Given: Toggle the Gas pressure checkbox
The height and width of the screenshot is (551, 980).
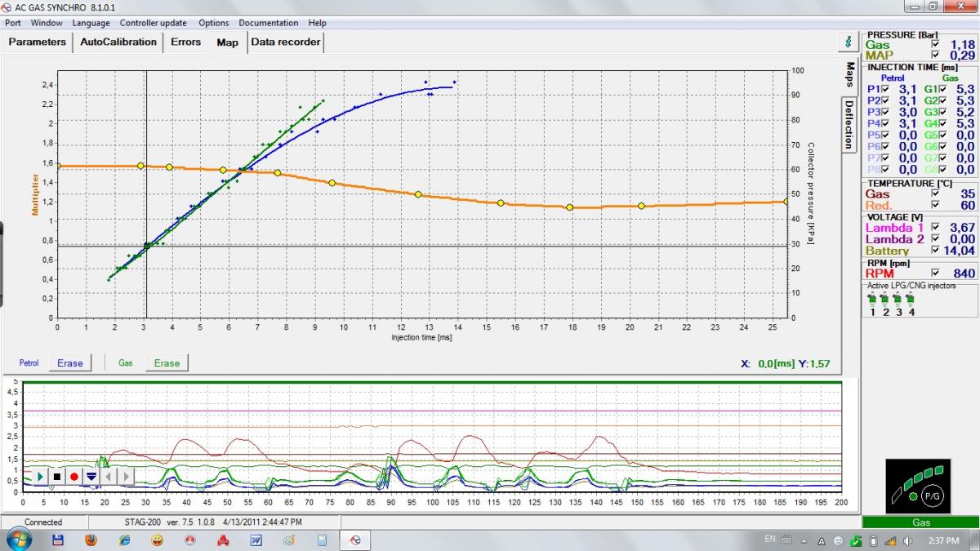Looking at the screenshot, I should pos(935,45).
